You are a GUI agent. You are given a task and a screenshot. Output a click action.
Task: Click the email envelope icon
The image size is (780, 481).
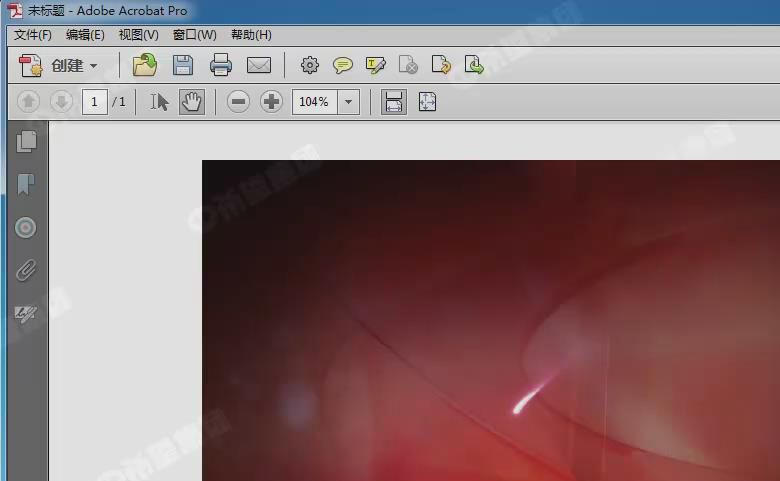point(259,66)
